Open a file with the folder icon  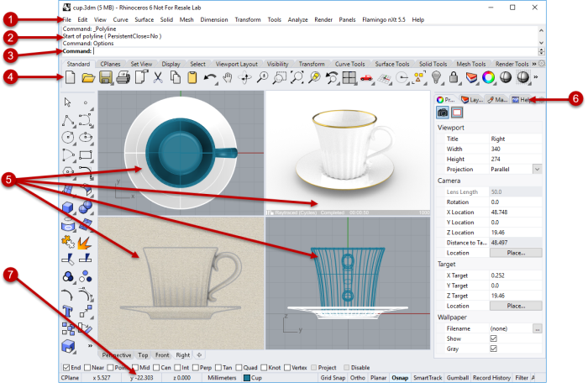(88, 78)
